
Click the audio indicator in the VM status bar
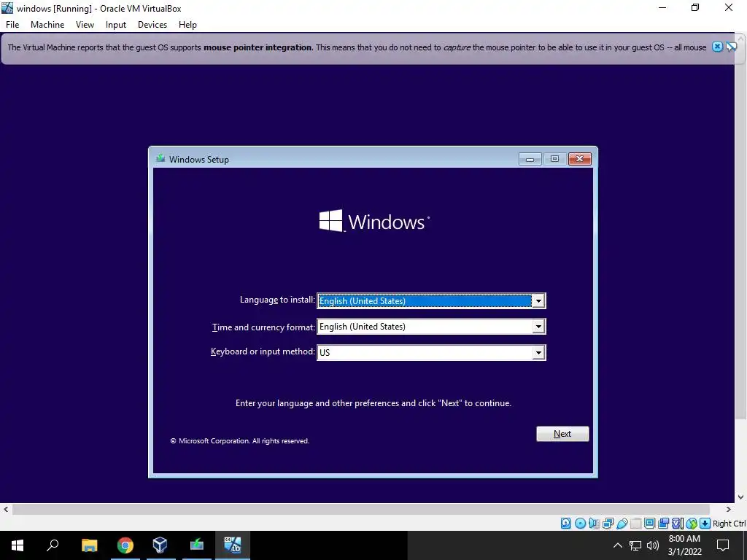594,524
